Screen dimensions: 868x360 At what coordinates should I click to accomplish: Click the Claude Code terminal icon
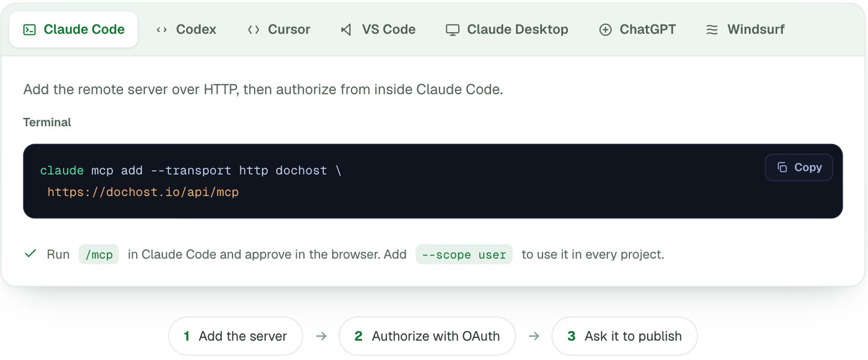coord(29,29)
